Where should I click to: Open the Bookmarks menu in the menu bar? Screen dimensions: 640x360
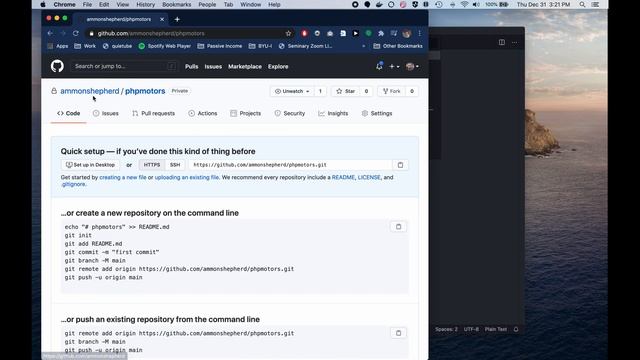(x=176, y=4)
